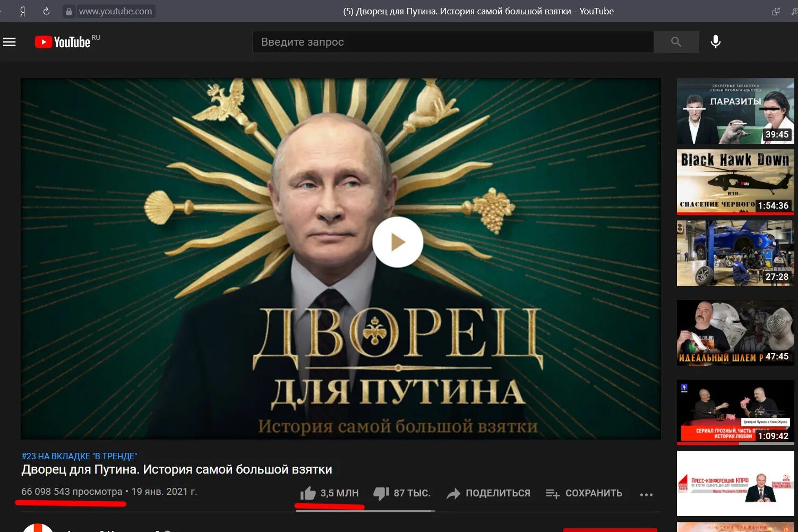Play the video with center play button
The width and height of the screenshot is (798, 532).
[398, 242]
